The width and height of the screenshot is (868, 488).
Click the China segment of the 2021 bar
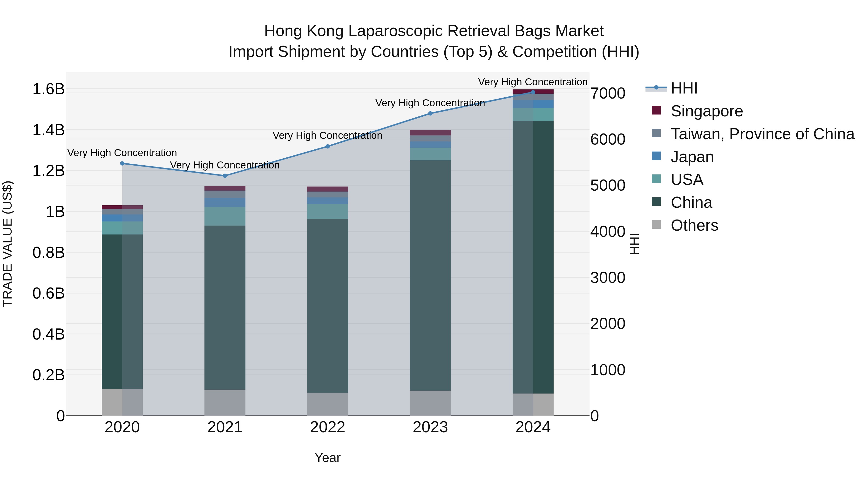(225, 308)
